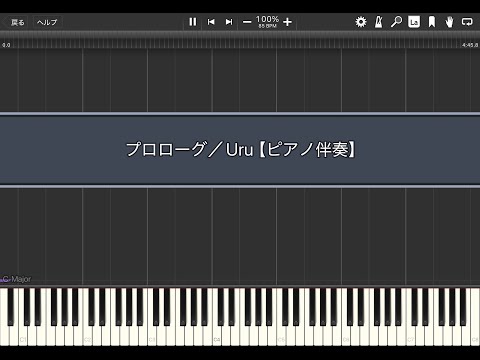Decrease playback speed with minus button
Viewport: 480px width, 360px height.
click(247, 22)
